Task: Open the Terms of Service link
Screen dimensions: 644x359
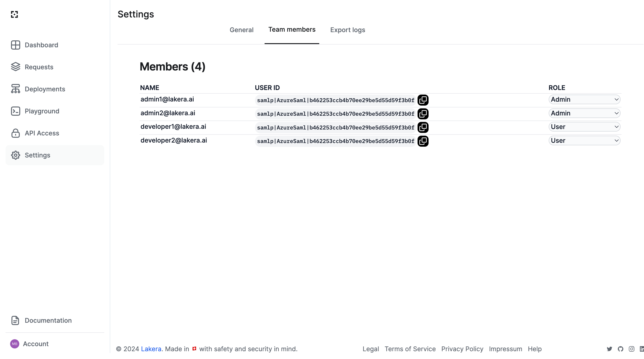Action: [x=410, y=349]
